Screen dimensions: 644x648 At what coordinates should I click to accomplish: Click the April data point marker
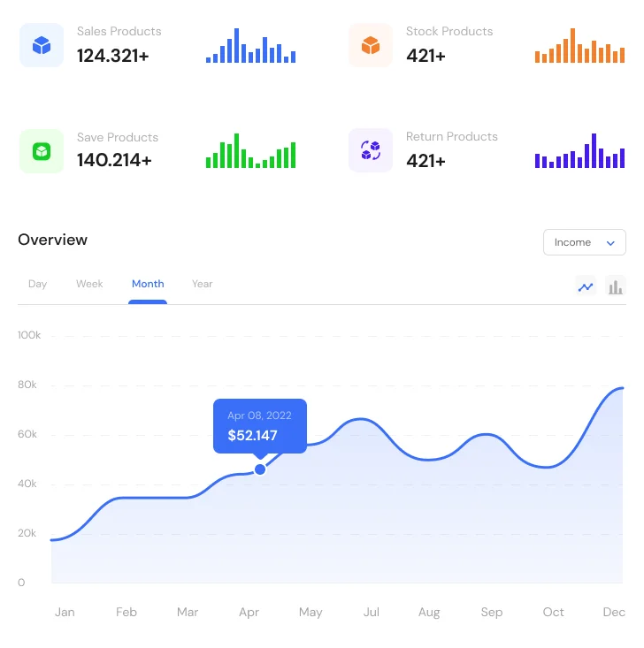[260, 469]
